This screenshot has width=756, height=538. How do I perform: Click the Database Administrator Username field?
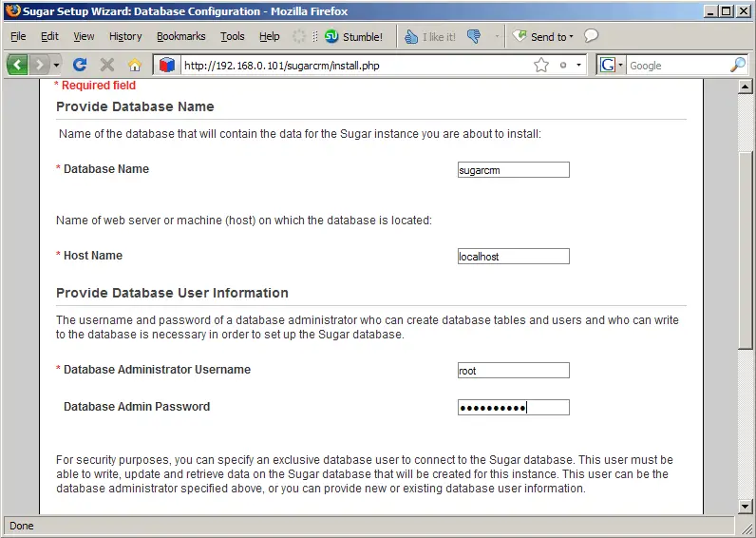[514, 371]
